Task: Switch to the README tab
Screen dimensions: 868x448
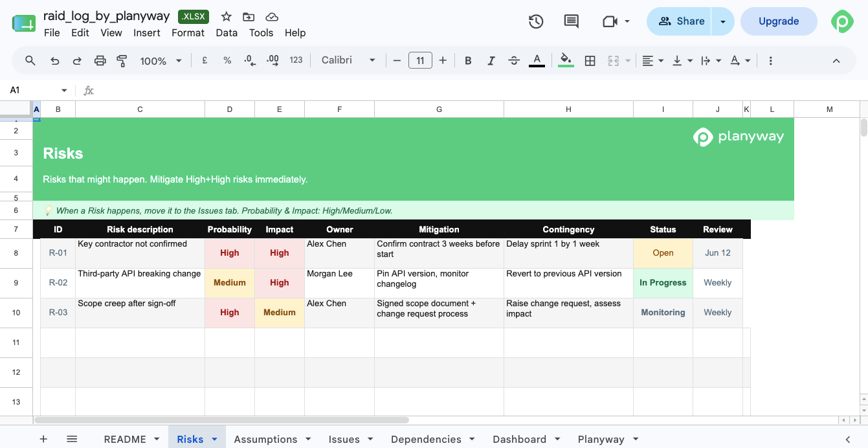Action: click(x=125, y=439)
